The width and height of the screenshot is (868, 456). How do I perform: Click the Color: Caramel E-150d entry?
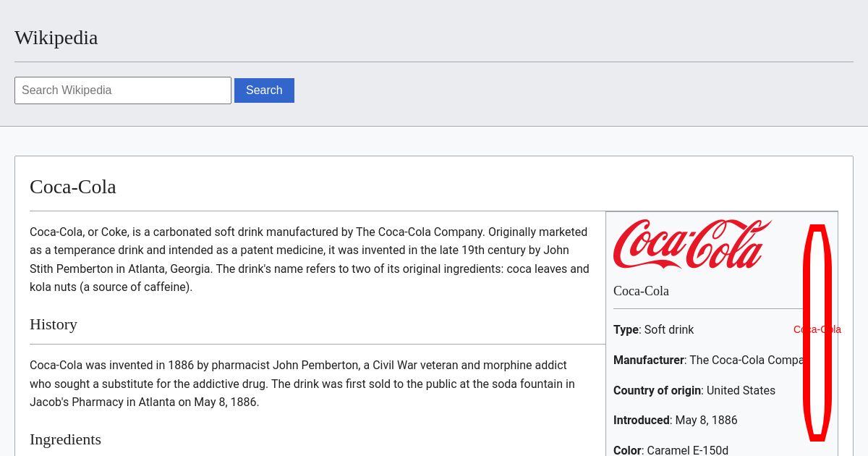pos(671,449)
